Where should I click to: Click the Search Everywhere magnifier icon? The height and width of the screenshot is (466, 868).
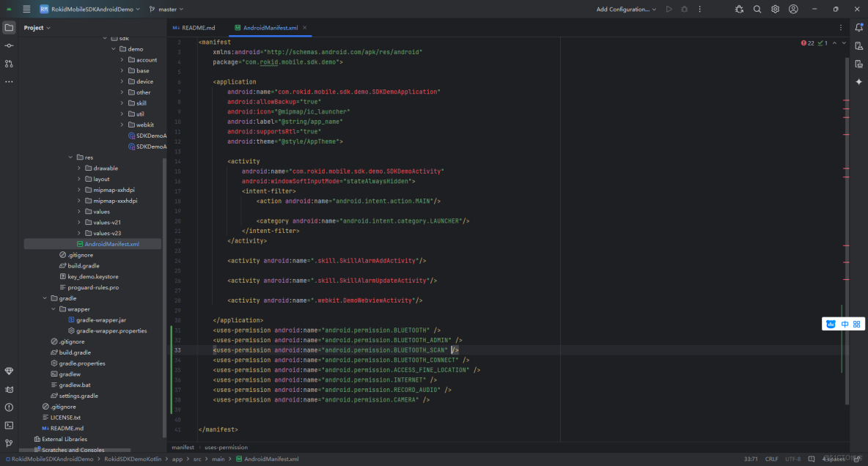pyautogui.click(x=757, y=10)
